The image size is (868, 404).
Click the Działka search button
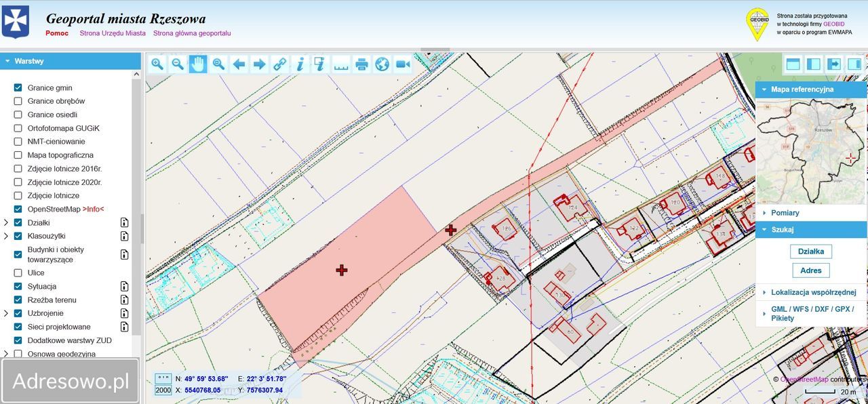coord(810,251)
